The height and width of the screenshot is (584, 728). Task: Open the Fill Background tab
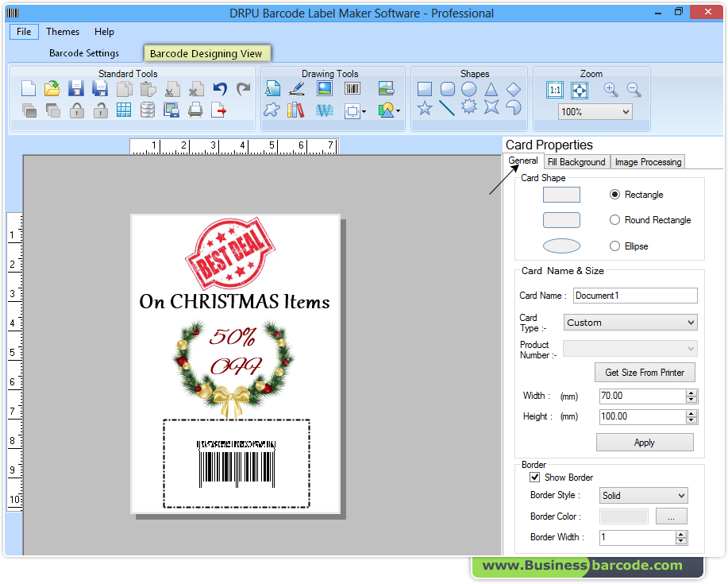pos(576,161)
